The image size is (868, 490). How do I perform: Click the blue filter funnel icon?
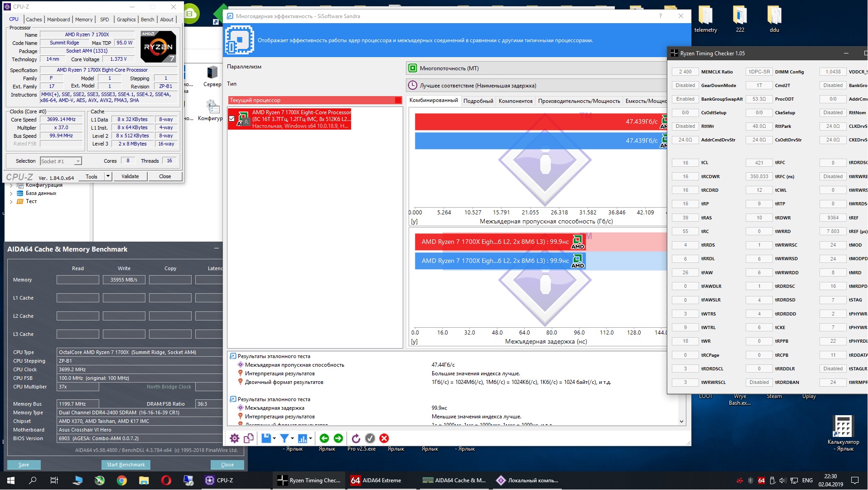coord(285,438)
